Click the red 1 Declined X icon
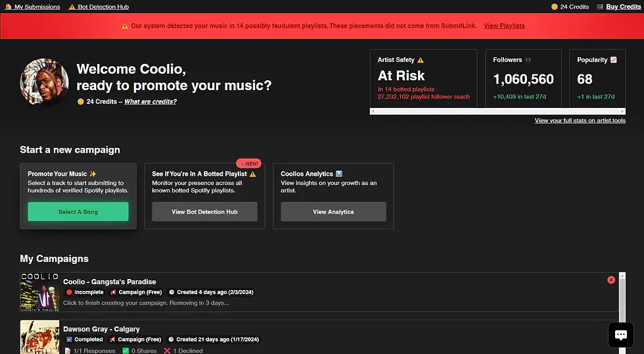This screenshot has width=644, height=354. click(x=167, y=351)
